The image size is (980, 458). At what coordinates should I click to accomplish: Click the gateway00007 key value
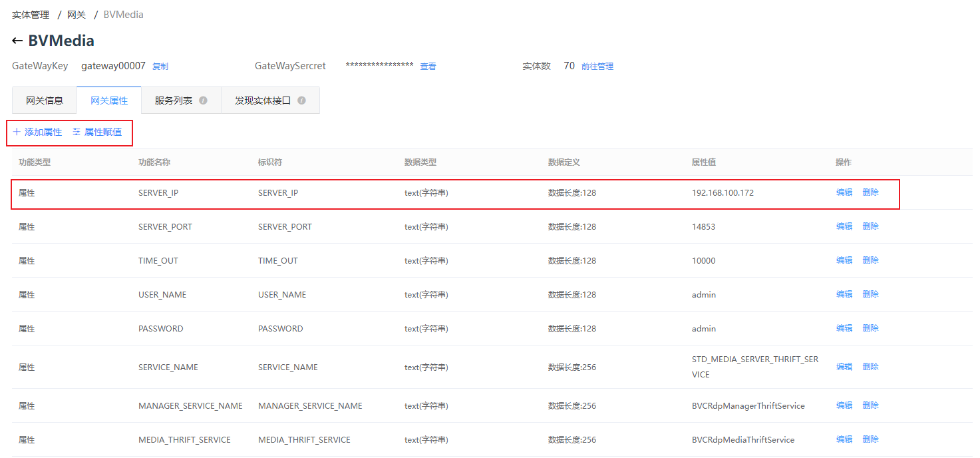(x=113, y=66)
